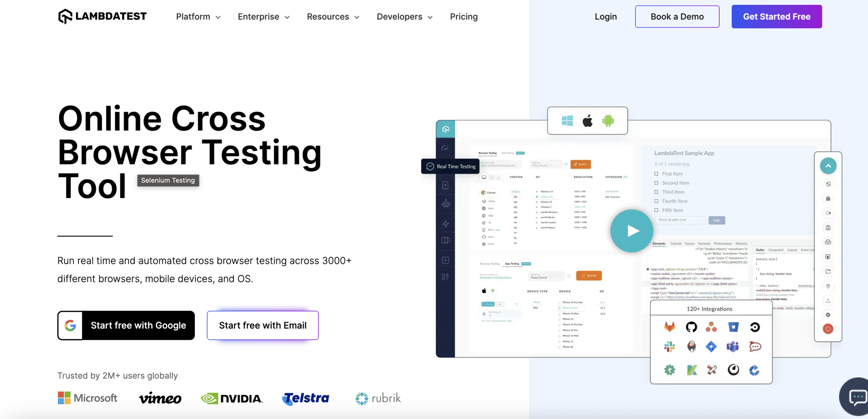Click the GitLab integration icon
Screen dimensions: 868x419
pyautogui.click(x=669, y=327)
